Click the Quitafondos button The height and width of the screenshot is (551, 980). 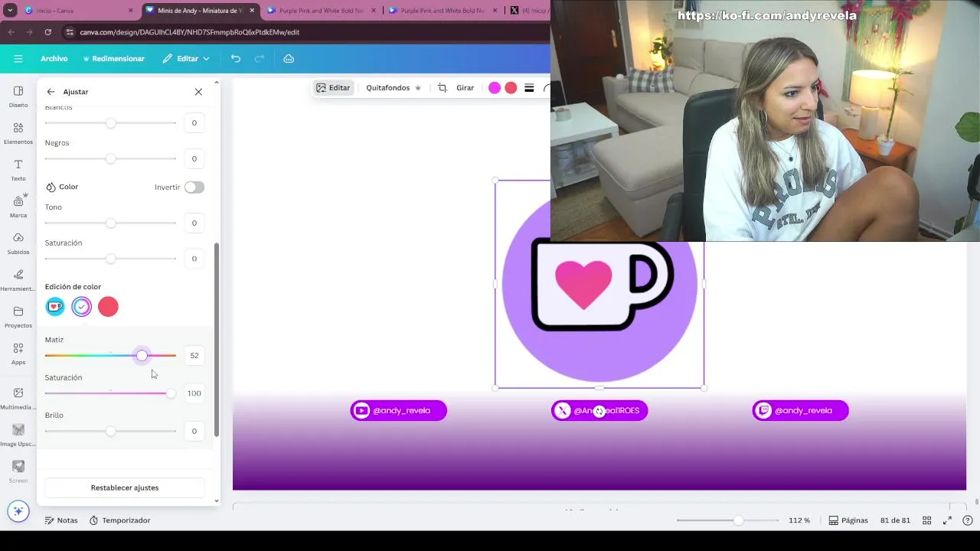point(394,88)
